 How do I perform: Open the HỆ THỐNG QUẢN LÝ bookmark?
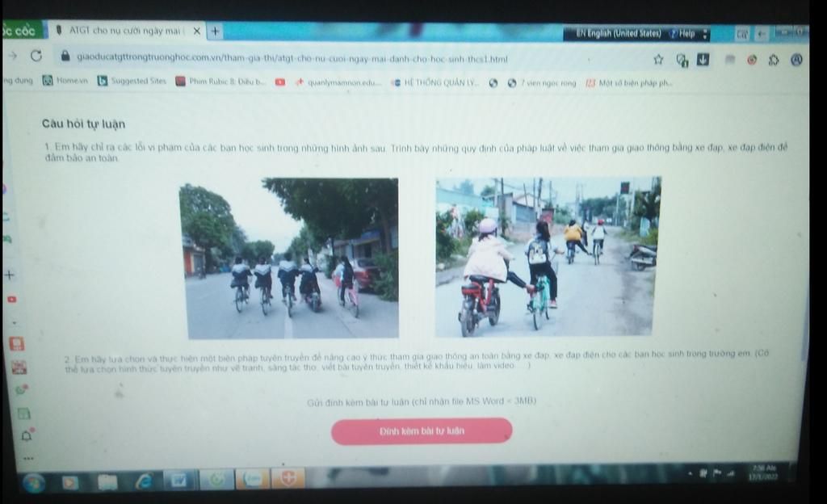pos(434,82)
